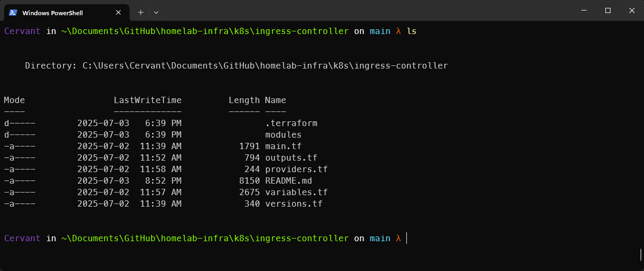Click the vertical scrollbar thumb
644x271 pixels.
click(640, 254)
